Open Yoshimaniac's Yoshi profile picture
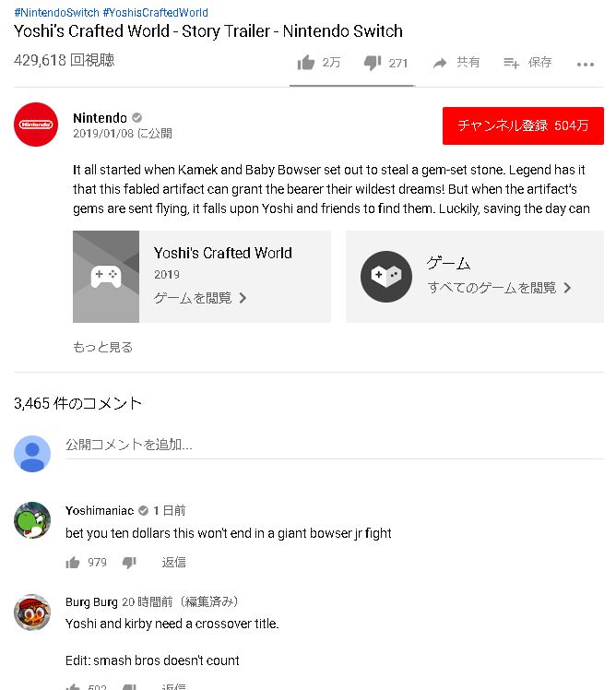 coord(32,519)
